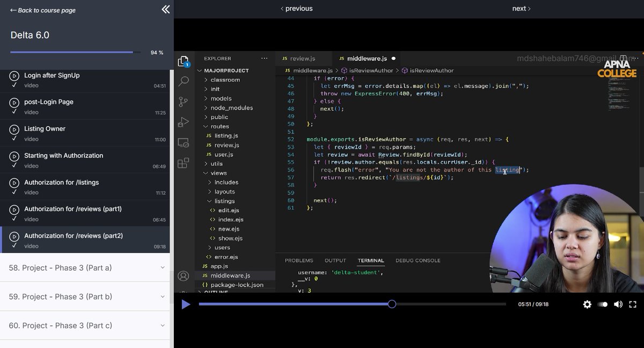Open 'post-Login Page' video lesson
This screenshot has width=644, height=348.
(85, 106)
